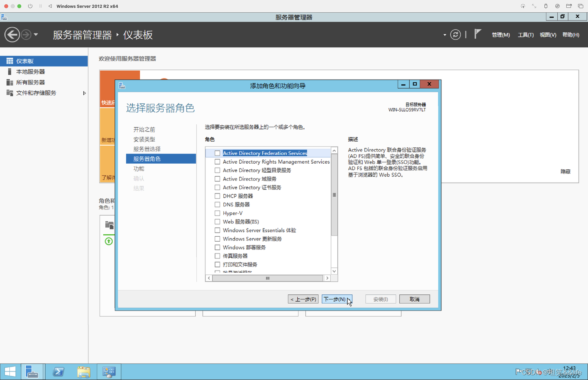Click the 文件和存储服务 icon in sidebar

[x=10, y=93]
